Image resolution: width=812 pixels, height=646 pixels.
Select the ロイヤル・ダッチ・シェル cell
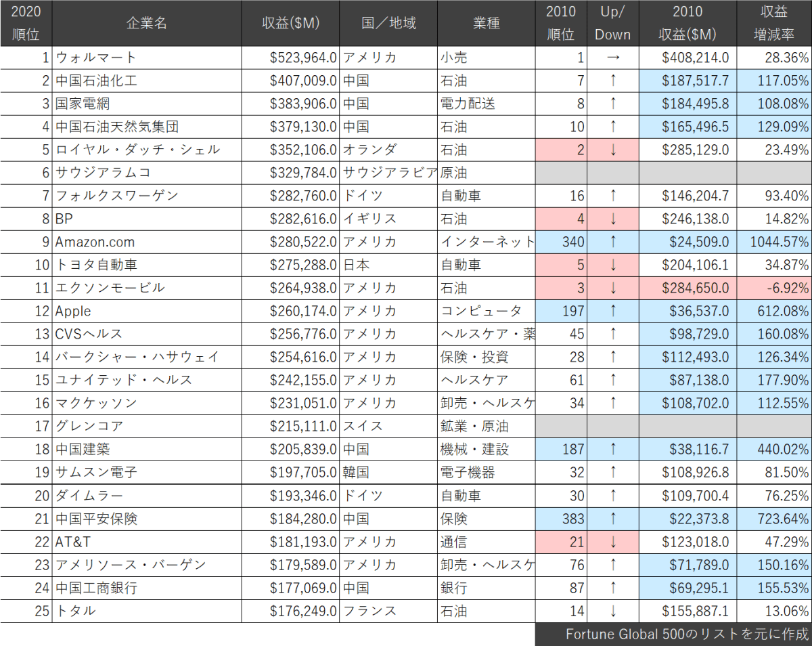click(146, 150)
